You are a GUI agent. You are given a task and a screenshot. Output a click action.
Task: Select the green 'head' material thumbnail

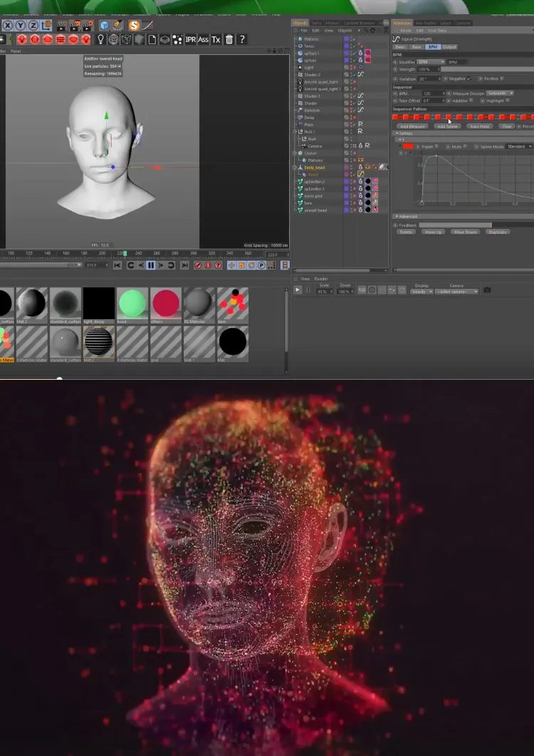pos(132,304)
